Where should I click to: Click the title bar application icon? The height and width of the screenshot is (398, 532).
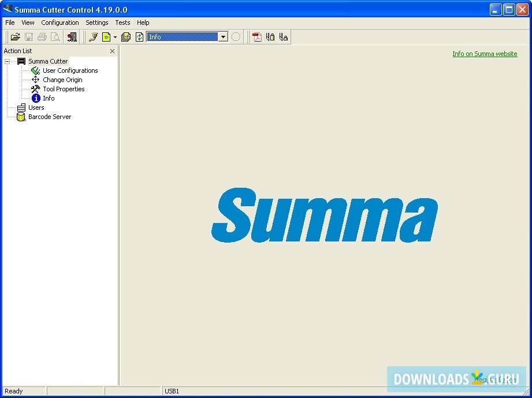pos(8,9)
